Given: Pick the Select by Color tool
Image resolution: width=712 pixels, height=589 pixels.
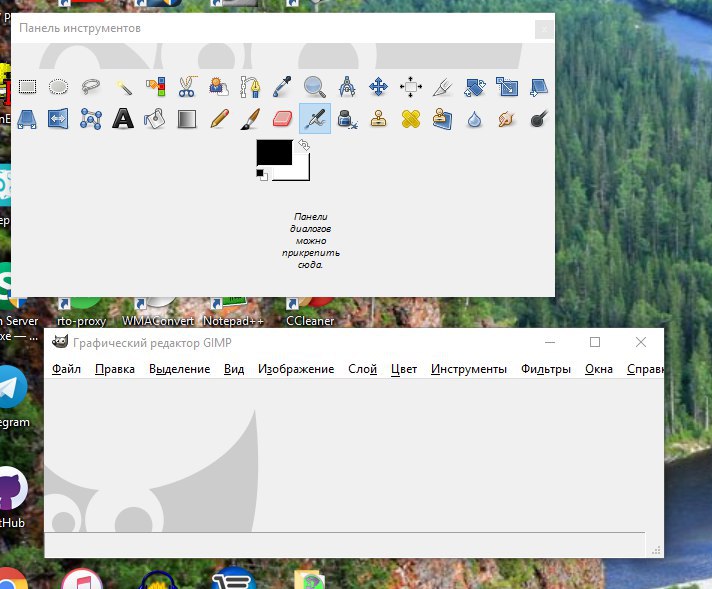Looking at the screenshot, I should pos(155,86).
